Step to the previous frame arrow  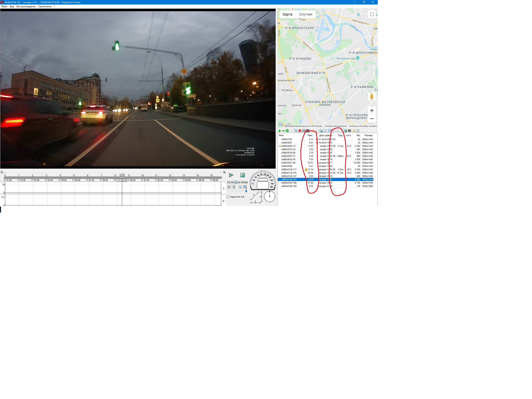[x=229, y=187]
